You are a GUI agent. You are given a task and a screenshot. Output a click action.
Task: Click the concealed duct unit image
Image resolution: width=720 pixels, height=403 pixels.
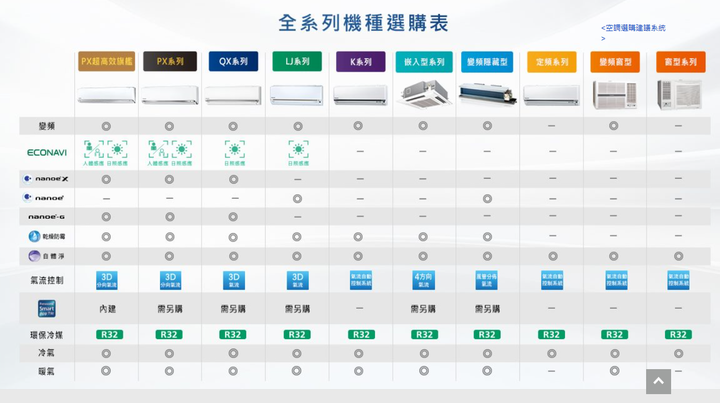coord(487,94)
